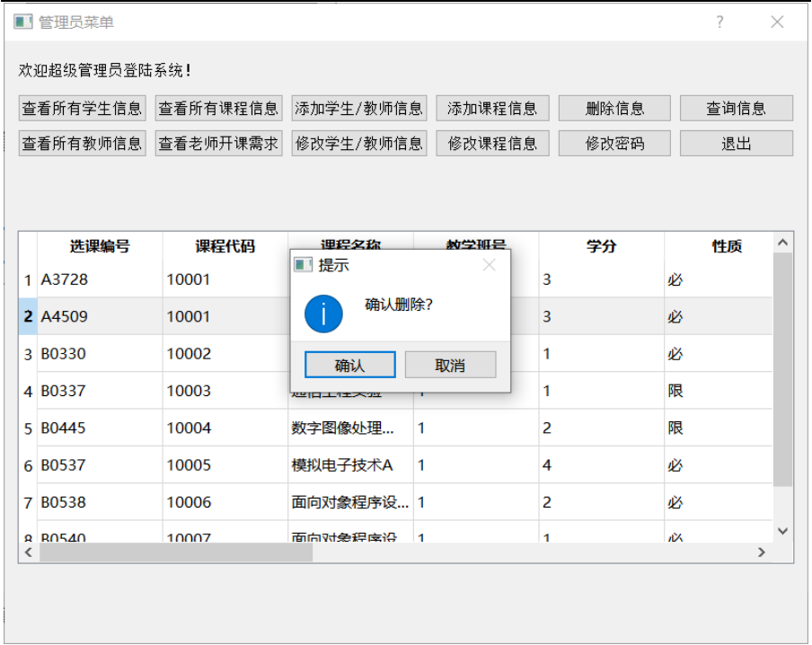Select row header 3
Image resolution: width=812 pixels, height=645 pixels.
(x=28, y=354)
